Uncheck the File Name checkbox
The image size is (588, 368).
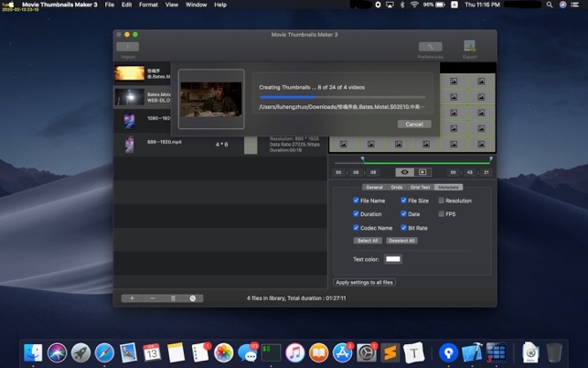(x=357, y=200)
